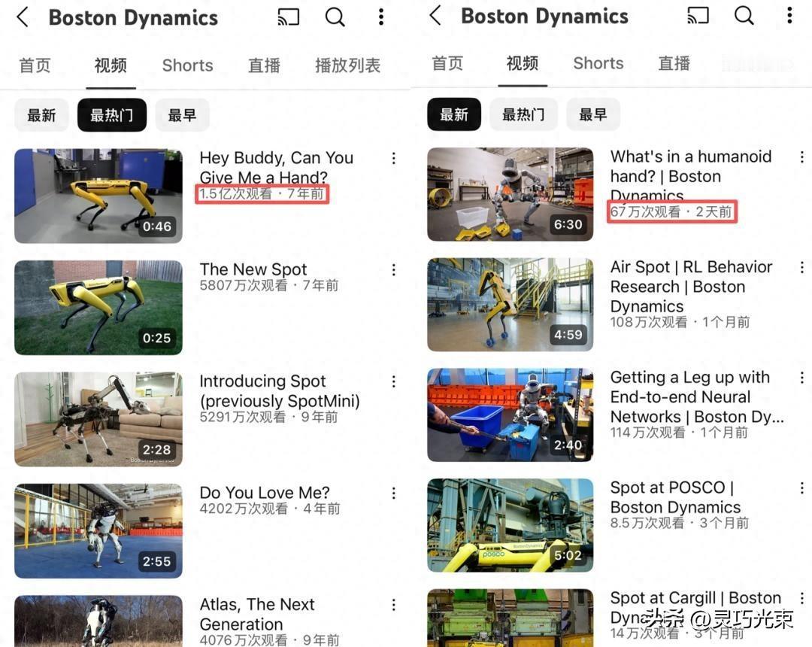812x647 pixels.
Task: Open options for Getting a Leg up video
Action: [801, 378]
